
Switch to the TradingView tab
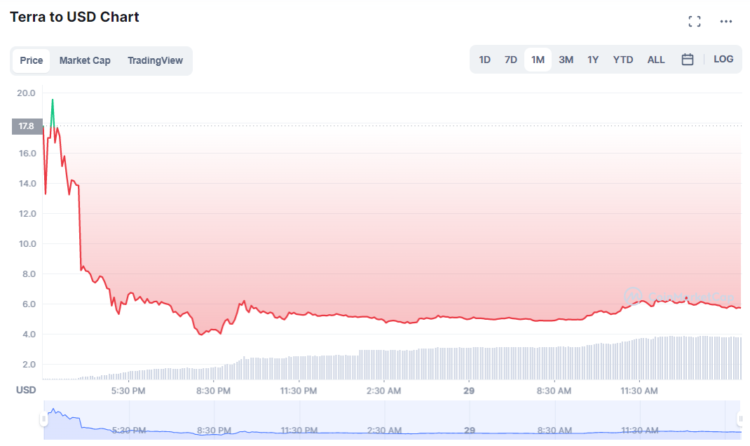pyautogui.click(x=155, y=61)
